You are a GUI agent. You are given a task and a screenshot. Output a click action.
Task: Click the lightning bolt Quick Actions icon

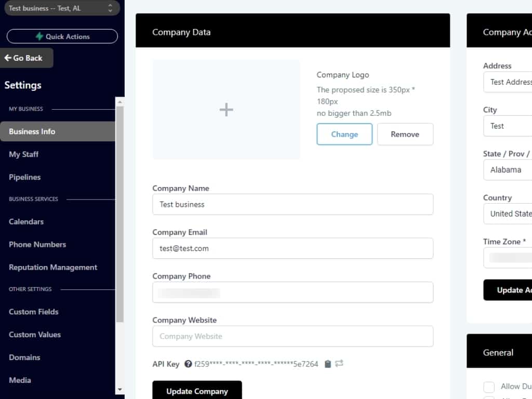pos(39,36)
